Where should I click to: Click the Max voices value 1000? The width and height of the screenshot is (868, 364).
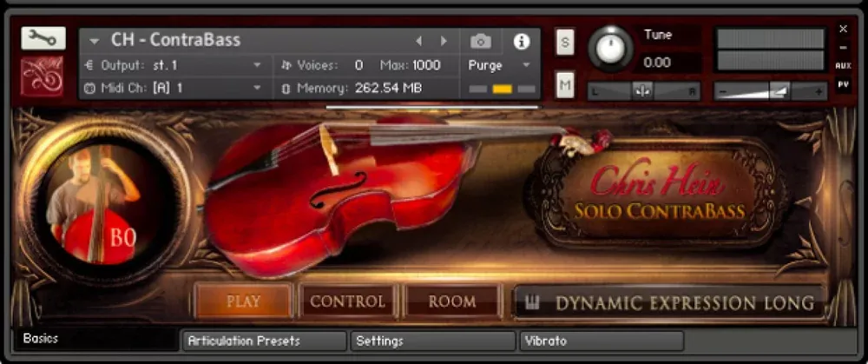coord(426,65)
